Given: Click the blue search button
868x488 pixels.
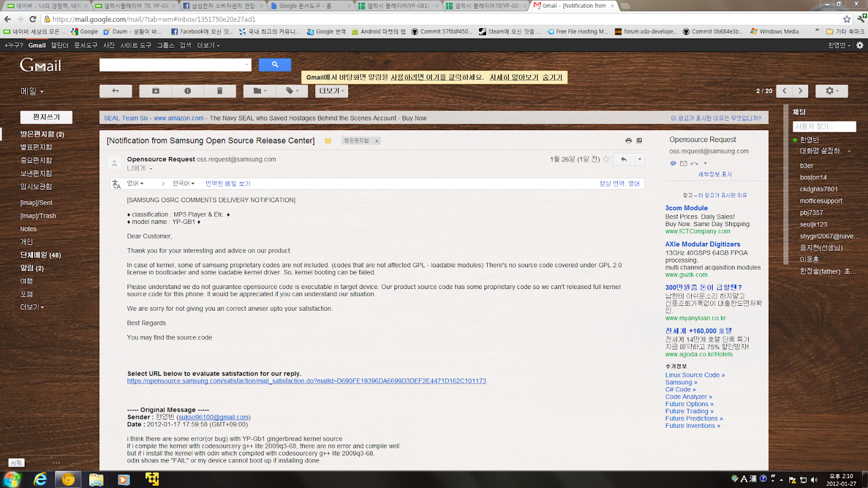Looking at the screenshot, I should tap(275, 65).
